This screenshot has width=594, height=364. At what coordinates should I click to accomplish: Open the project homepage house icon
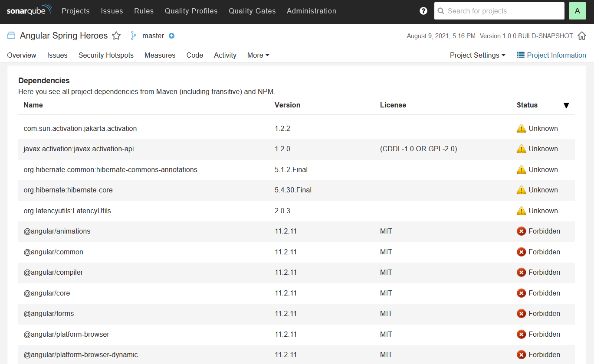582,36
